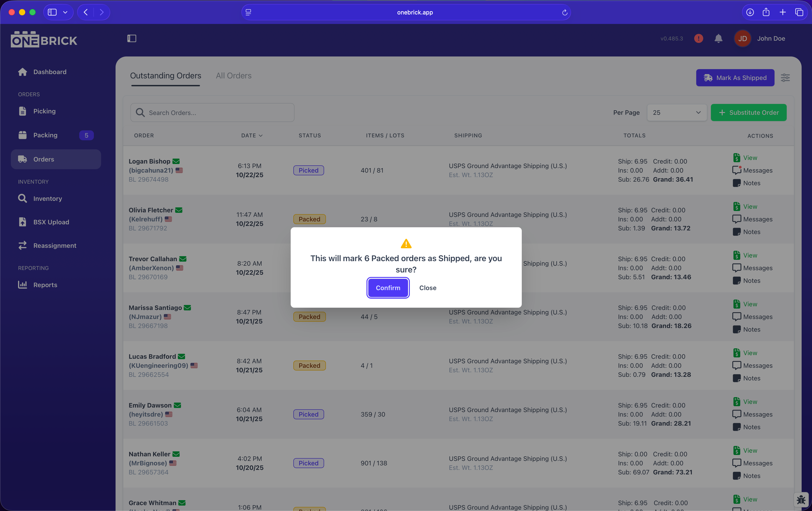The image size is (812, 511).
Task: Toggle the sidebar collapse icon
Action: coord(132,38)
